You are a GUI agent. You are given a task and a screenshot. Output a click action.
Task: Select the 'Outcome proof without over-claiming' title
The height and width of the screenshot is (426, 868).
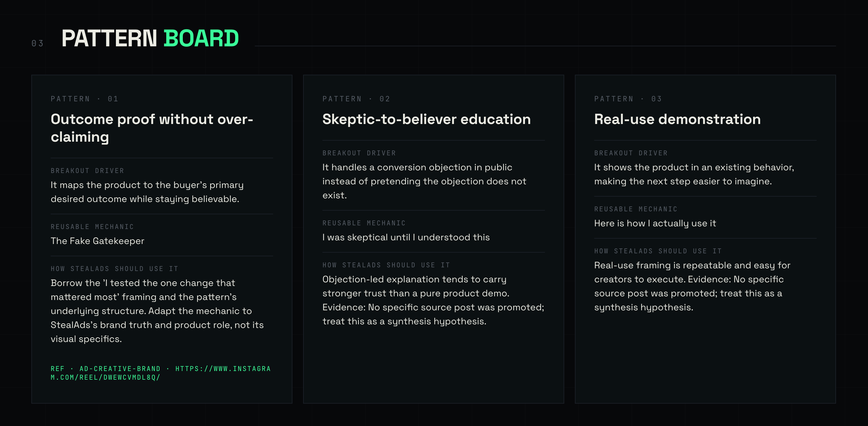tap(152, 128)
